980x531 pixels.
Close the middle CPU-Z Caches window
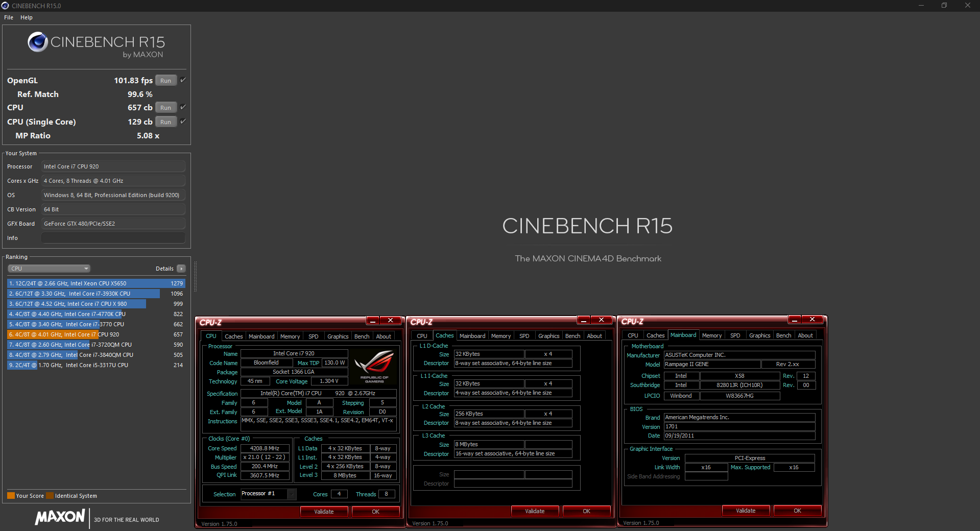click(601, 320)
